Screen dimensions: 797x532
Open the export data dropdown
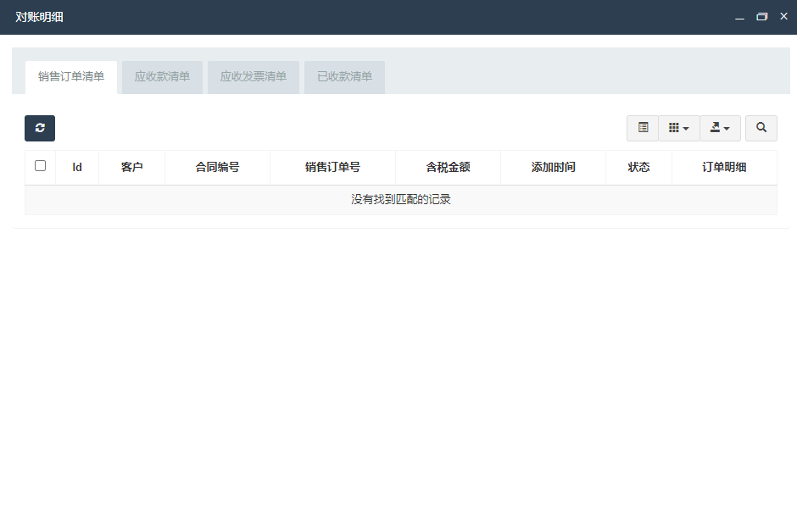(720, 128)
